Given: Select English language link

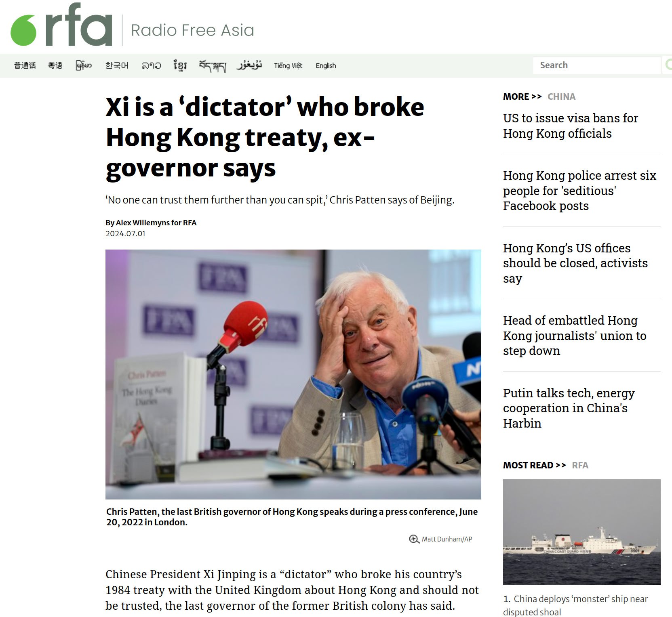Looking at the screenshot, I should [x=326, y=65].
